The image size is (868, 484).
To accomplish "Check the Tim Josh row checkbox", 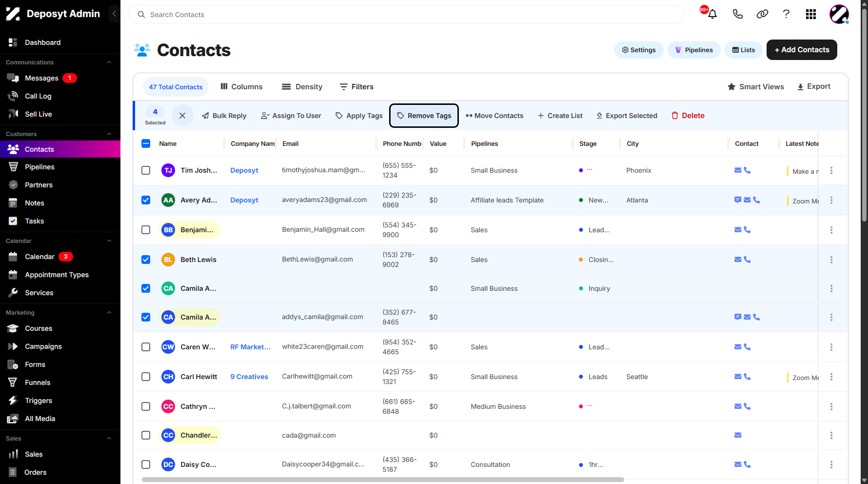I will (x=146, y=170).
